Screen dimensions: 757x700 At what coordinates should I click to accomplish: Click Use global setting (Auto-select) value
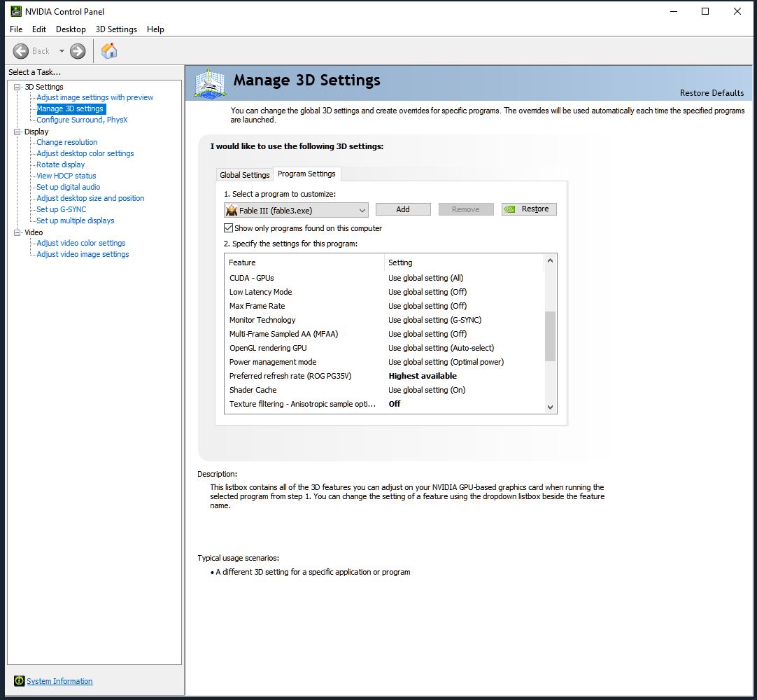pyautogui.click(x=441, y=348)
